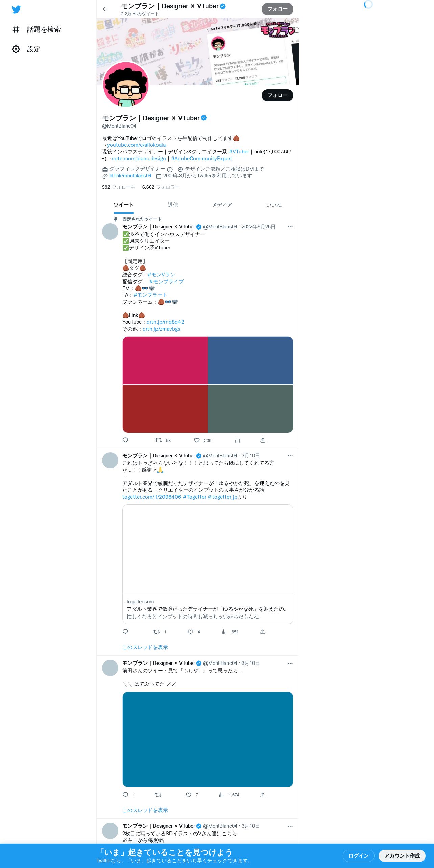This screenshot has height=868, width=434.
Task: Click info icon beside グラフィックデザイナー
Action: click(x=170, y=169)
